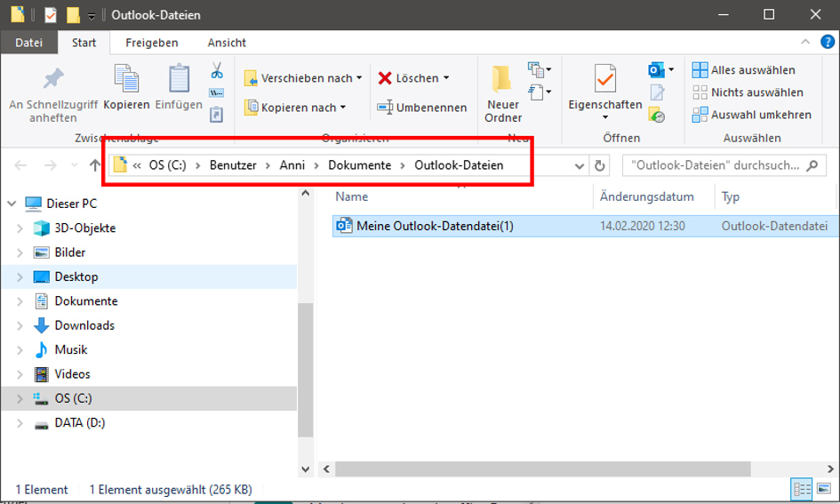Open Verschieben nach dropdown
840x504 pixels.
tap(303, 78)
